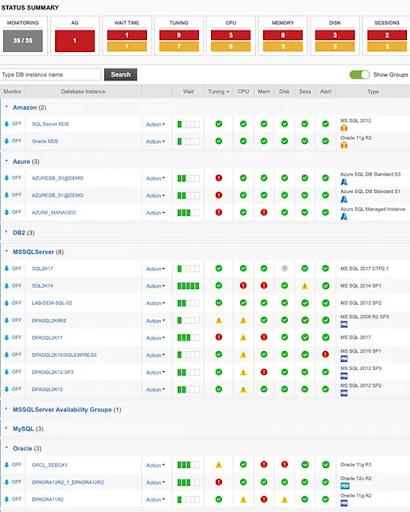Open the DPASQL2K17 instance link

[47, 338]
